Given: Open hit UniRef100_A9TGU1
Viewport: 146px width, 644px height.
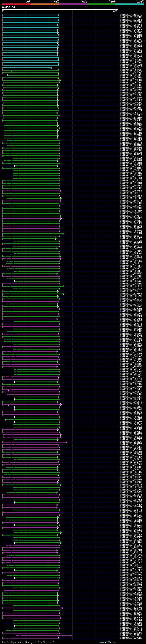Looking at the screenshot, I should point(131,22).
